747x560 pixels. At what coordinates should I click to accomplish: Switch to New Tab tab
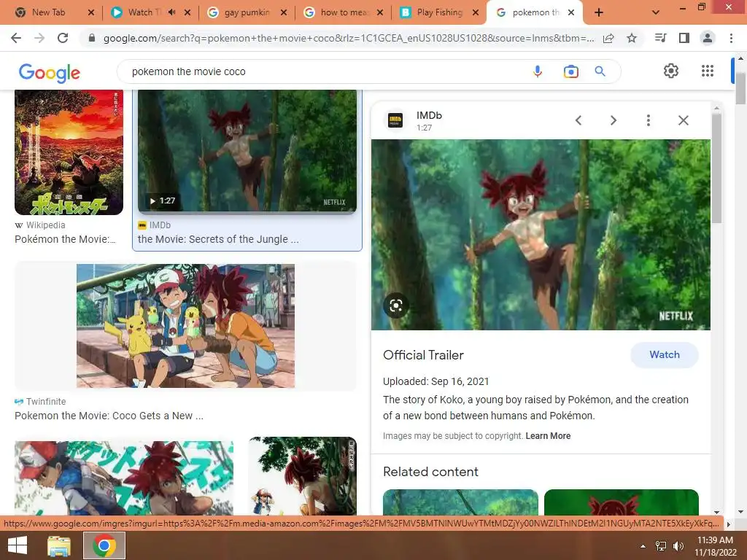click(x=49, y=12)
